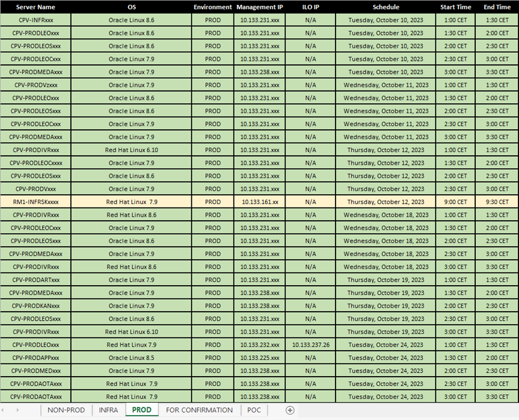
Task: Select the 9:30 CET end time cell
Action: point(497,202)
